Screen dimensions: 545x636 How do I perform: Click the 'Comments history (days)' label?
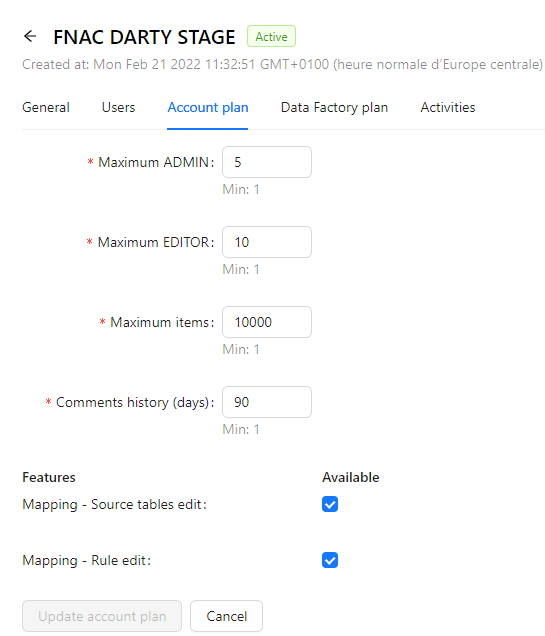pyautogui.click(x=135, y=402)
